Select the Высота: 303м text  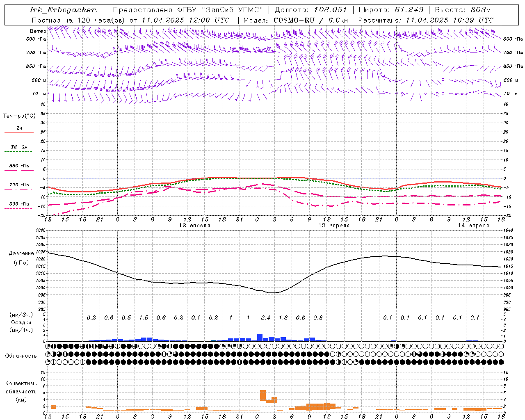(463, 10)
